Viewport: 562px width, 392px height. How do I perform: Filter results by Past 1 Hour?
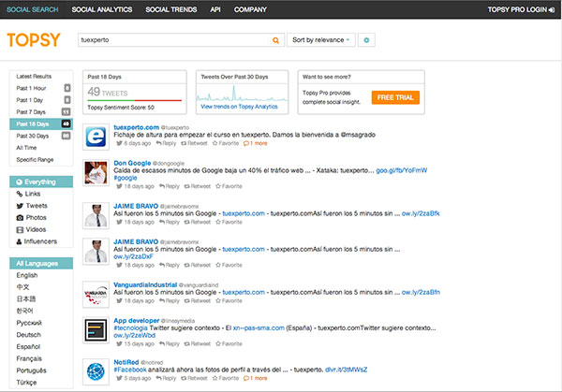(x=34, y=87)
